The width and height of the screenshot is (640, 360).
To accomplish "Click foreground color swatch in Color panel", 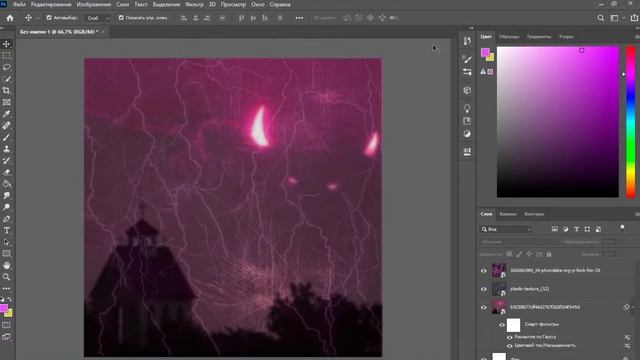I will click(x=485, y=52).
